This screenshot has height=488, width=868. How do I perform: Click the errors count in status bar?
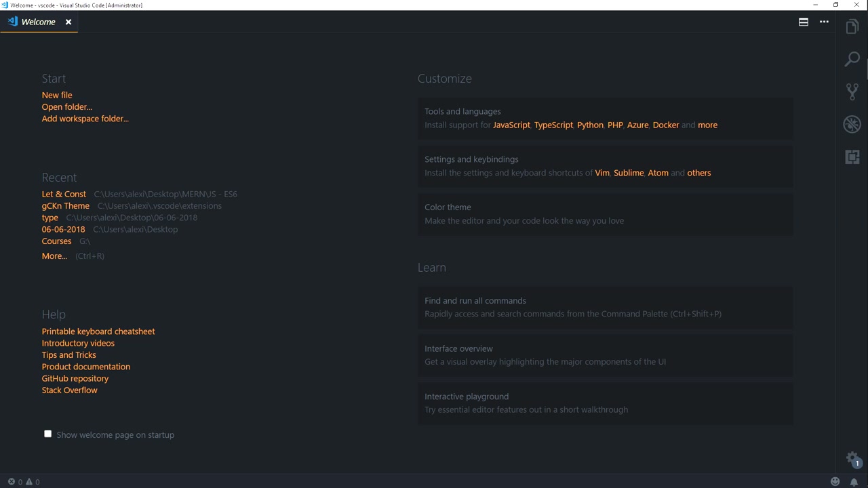click(16, 482)
